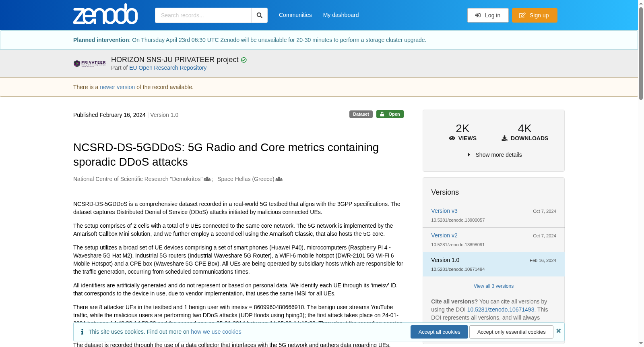644x347 pixels.
Task: Select National Centre of Scientific Research Demokritos
Action: point(138,179)
